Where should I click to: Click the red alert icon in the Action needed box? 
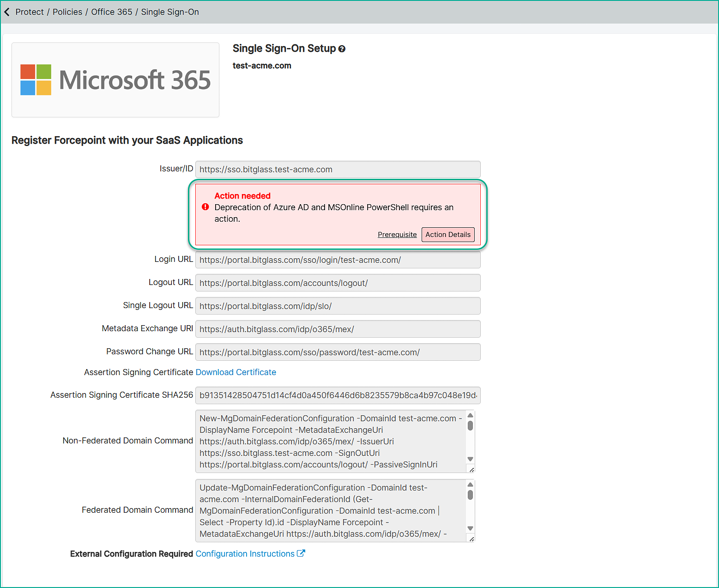click(x=205, y=207)
